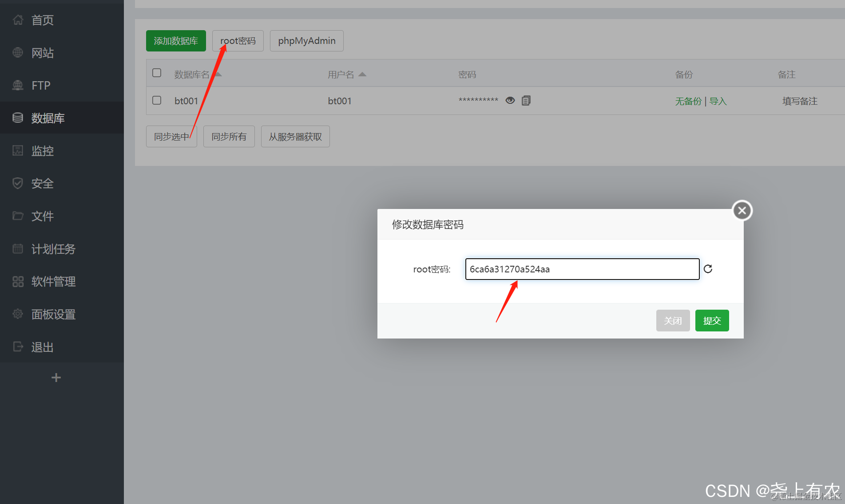
Task: Click the grey 关闭 button in the dialog
Action: (x=673, y=320)
